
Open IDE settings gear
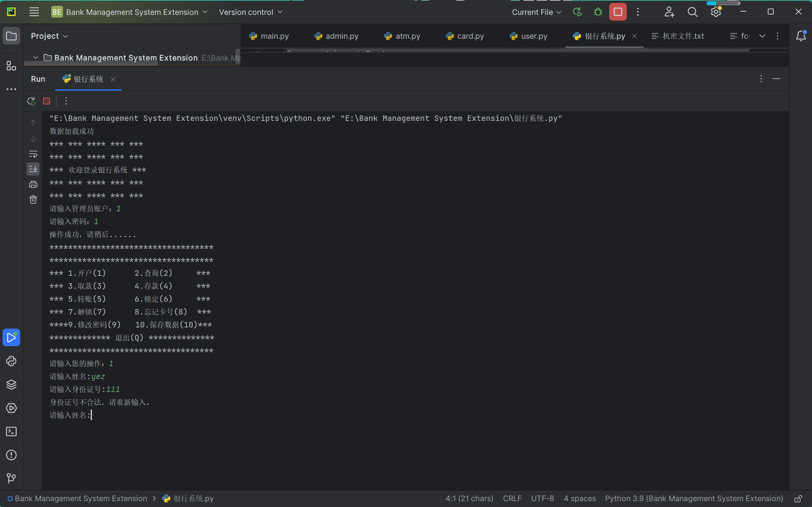[716, 12]
